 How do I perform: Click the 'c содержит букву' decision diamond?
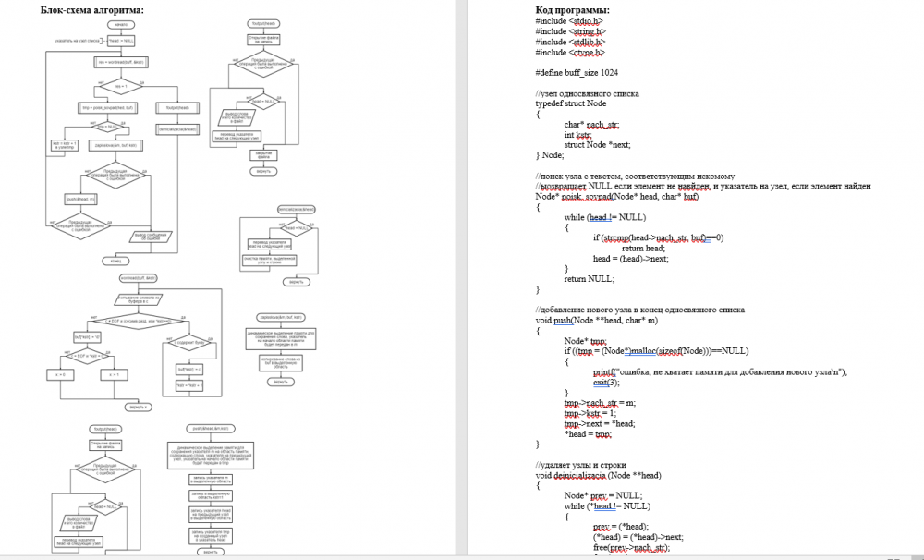click(x=189, y=343)
